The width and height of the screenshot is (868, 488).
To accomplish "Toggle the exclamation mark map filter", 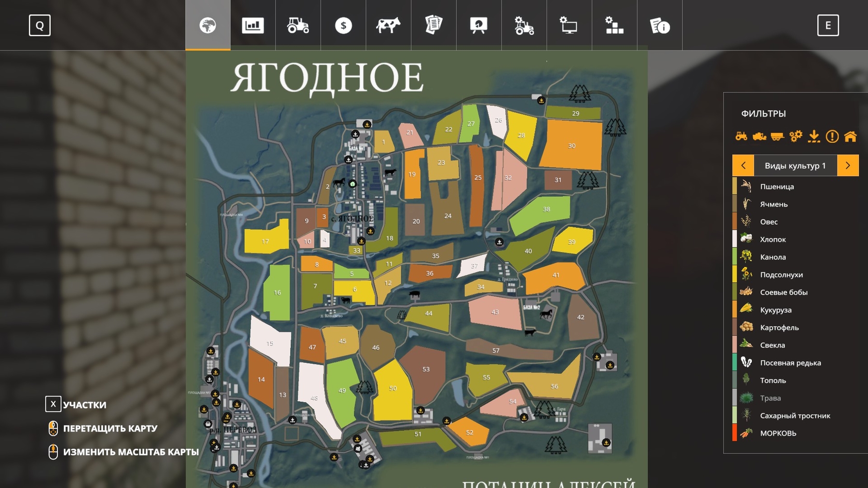I will 832,136.
